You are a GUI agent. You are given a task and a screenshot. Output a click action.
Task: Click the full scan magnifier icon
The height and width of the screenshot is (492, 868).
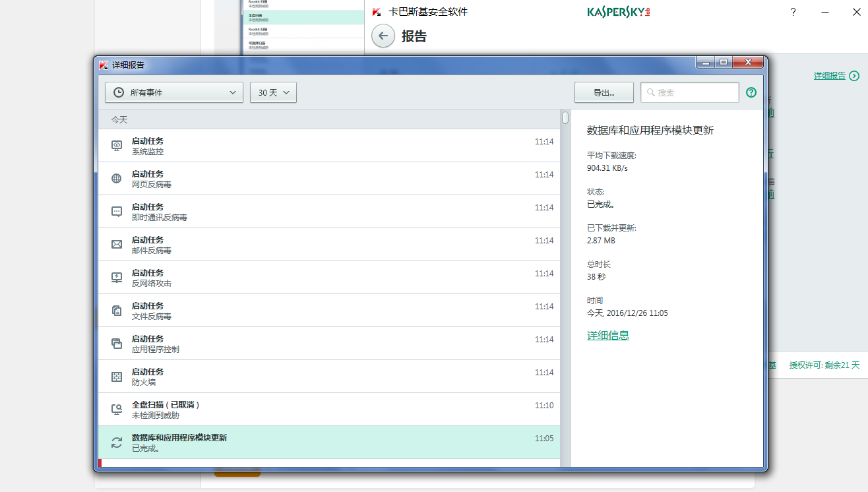click(117, 410)
